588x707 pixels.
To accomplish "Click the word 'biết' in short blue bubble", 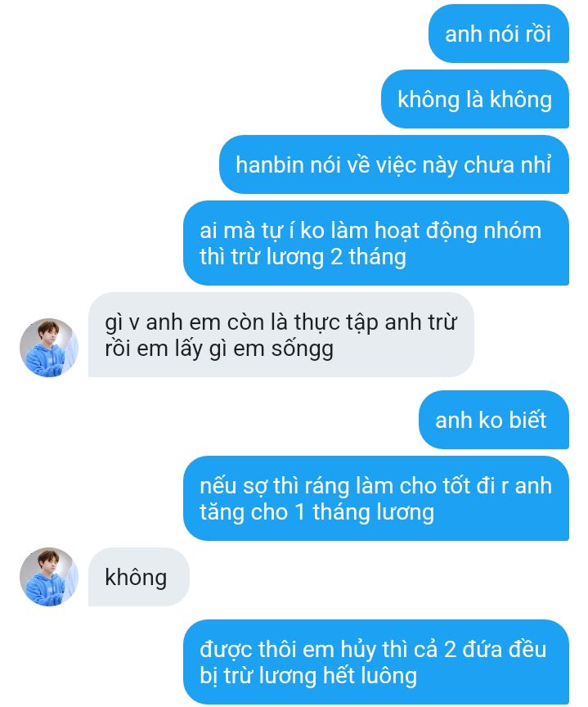I will tap(527, 420).
